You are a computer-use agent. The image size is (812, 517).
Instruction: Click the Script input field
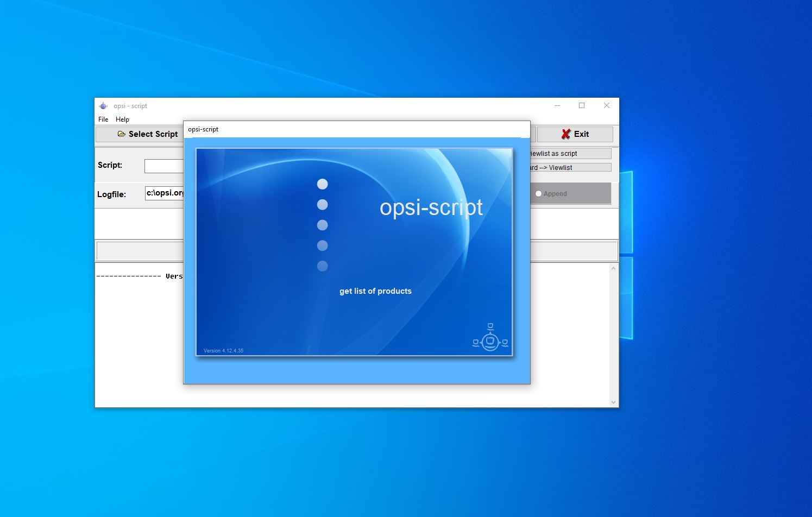tap(164, 166)
